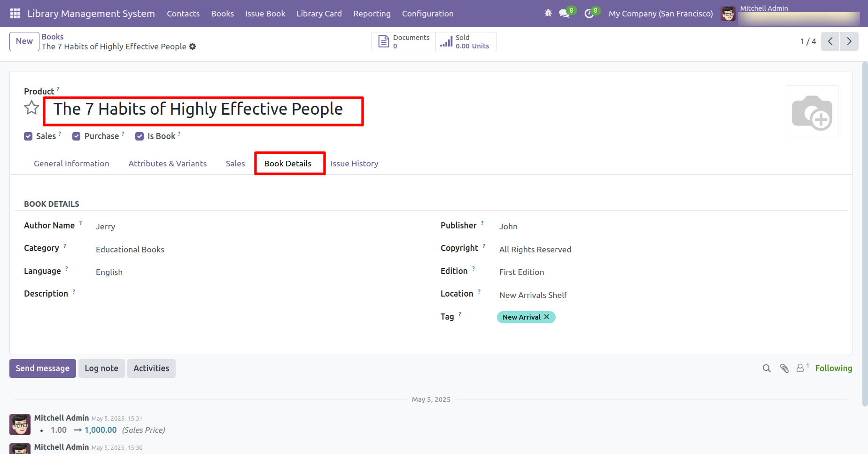Open the conversations chat icon
The width and height of the screenshot is (868, 454).
[x=565, y=14]
